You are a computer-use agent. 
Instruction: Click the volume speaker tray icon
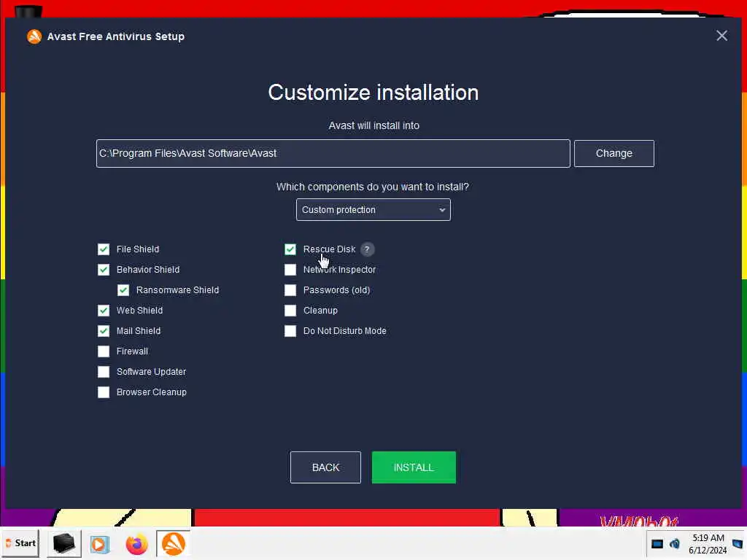pyautogui.click(x=675, y=543)
